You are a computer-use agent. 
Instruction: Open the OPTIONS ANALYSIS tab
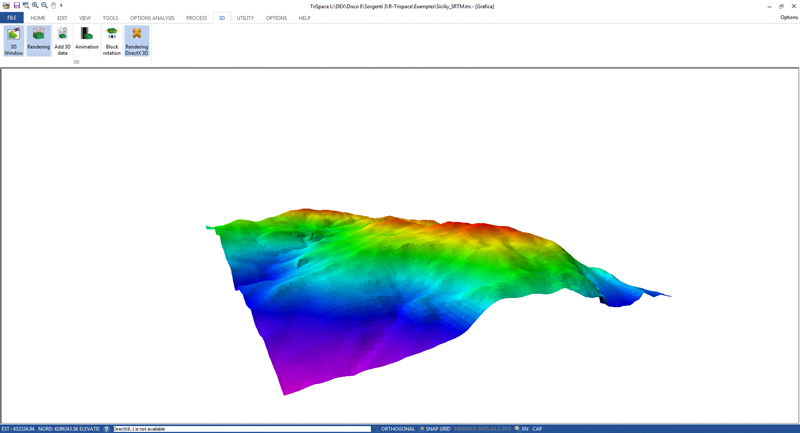[152, 18]
